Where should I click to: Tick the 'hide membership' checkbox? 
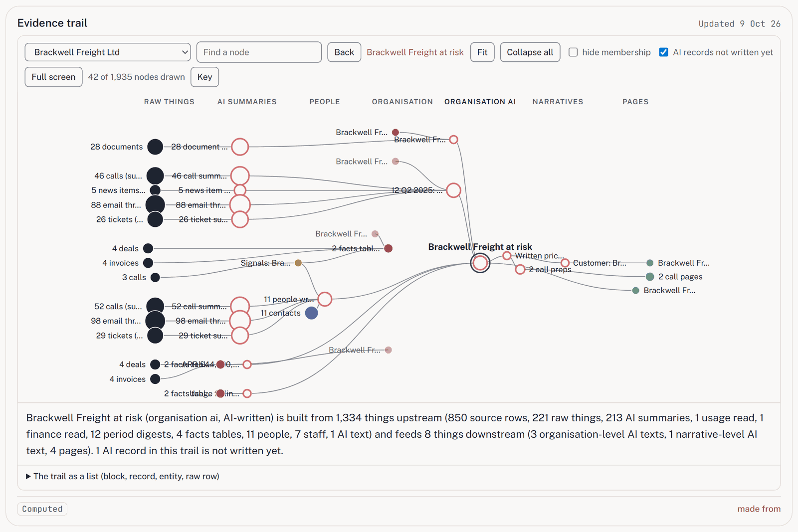tap(573, 52)
